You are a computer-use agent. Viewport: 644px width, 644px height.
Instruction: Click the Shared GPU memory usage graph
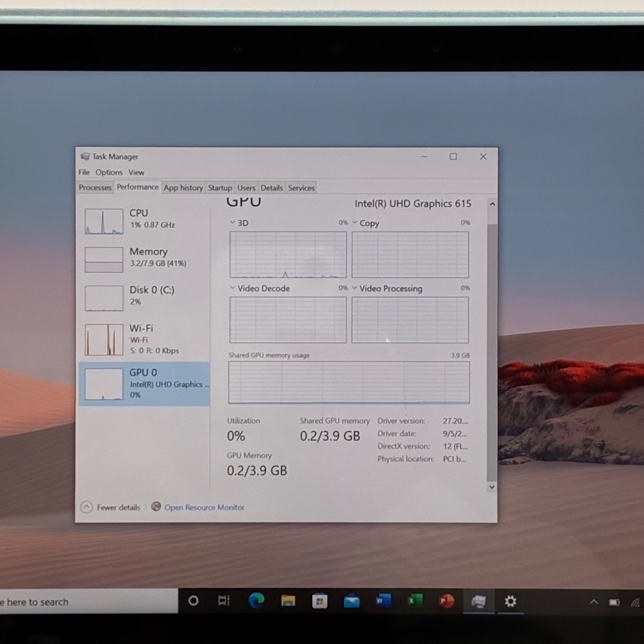(x=349, y=383)
